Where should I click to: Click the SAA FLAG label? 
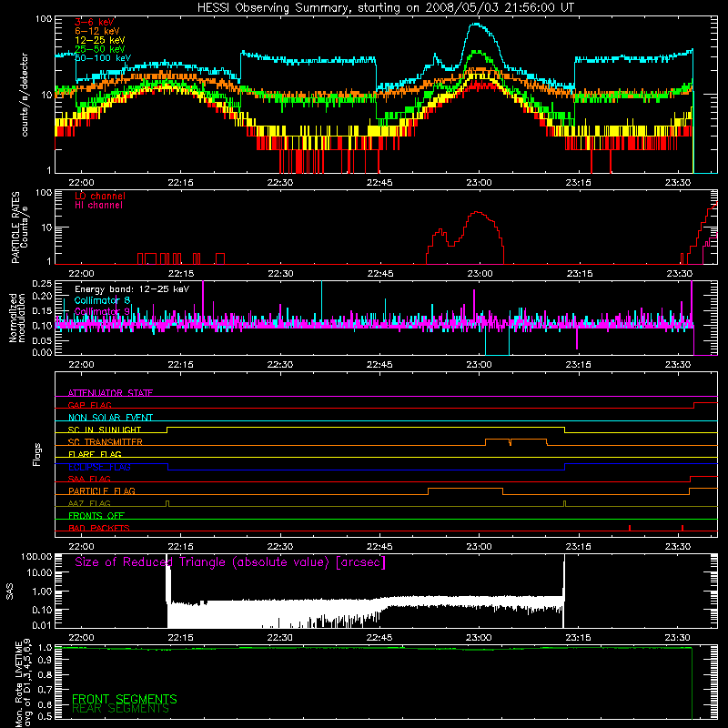[89, 479]
